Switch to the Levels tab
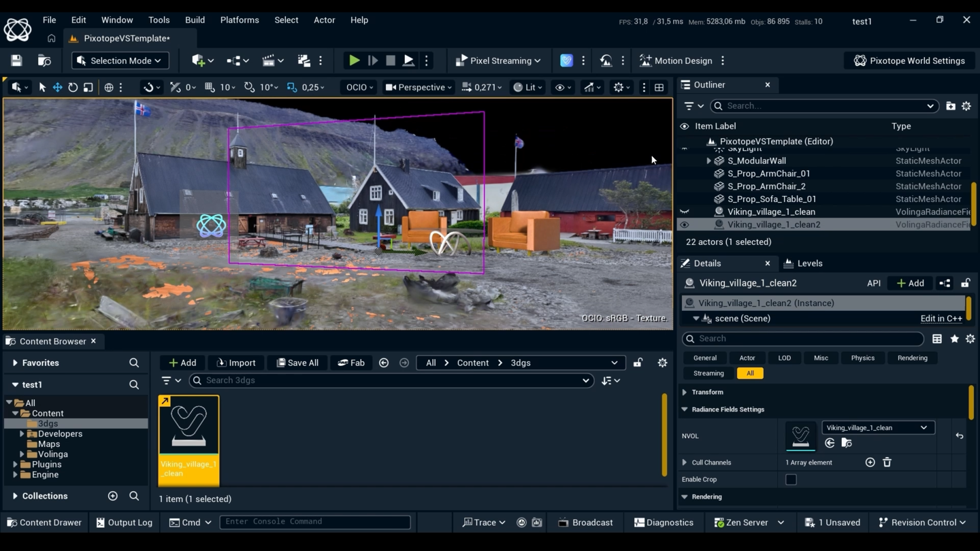The image size is (980, 551). pyautogui.click(x=803, y=263)
